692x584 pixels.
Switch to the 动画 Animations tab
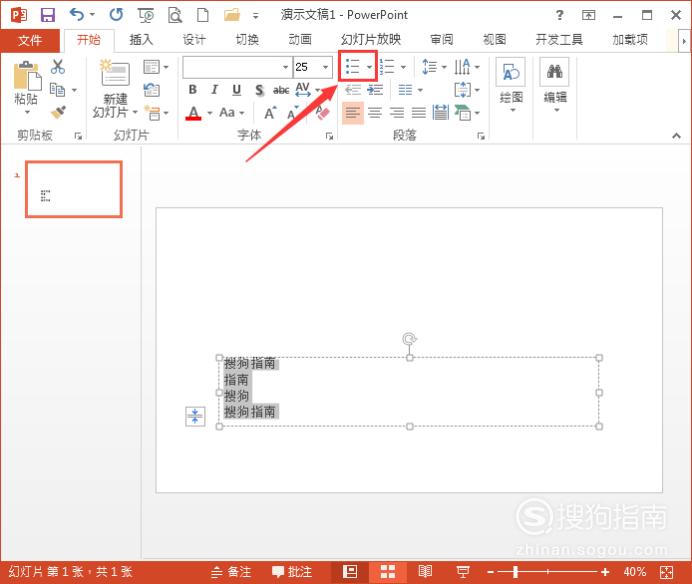[300, 40]
